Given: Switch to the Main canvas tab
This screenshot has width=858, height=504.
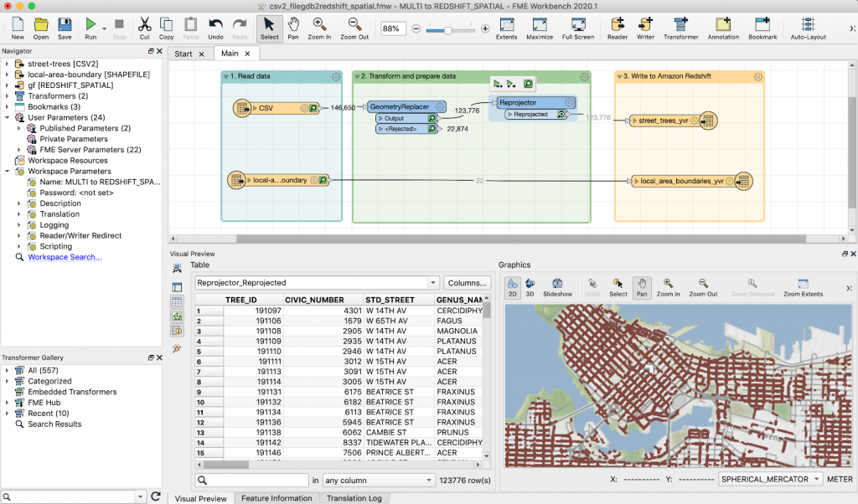Looking at the screenshot, I should 230,53.
